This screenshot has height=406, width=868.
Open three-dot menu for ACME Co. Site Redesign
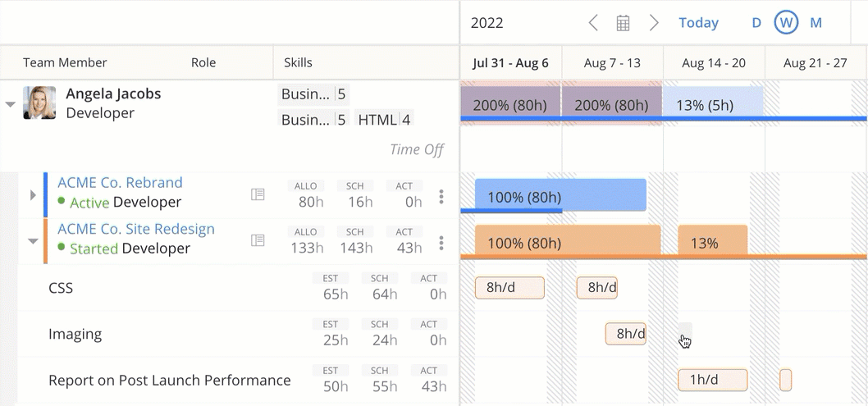[x=441, y=243]
